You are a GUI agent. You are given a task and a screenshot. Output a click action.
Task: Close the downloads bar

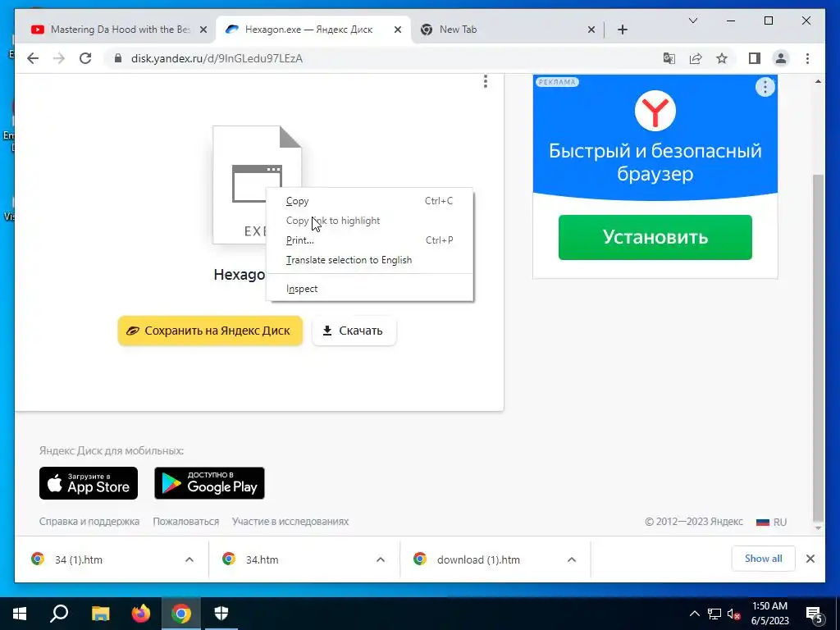(810, 559)
